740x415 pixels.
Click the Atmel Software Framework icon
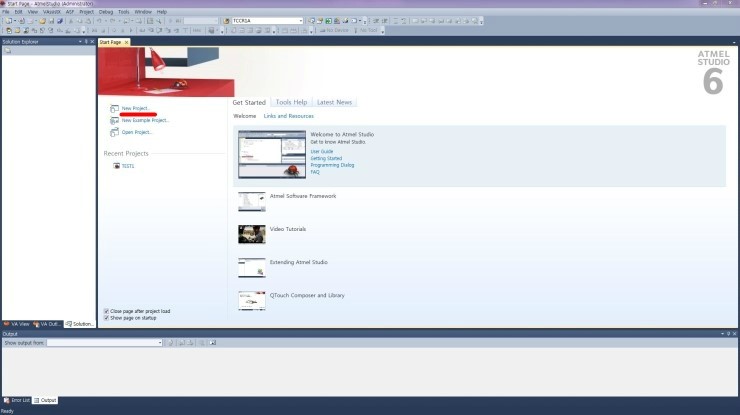click(x=252, y=201)
